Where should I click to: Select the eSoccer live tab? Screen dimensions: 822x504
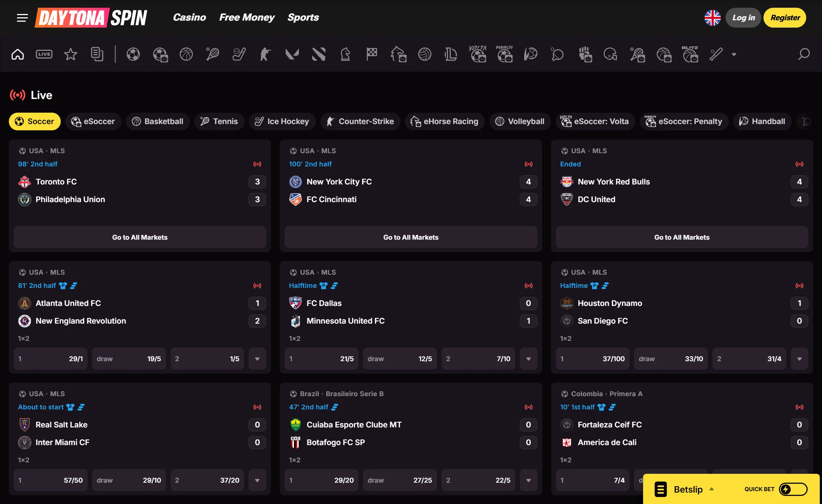pos(93,121)
